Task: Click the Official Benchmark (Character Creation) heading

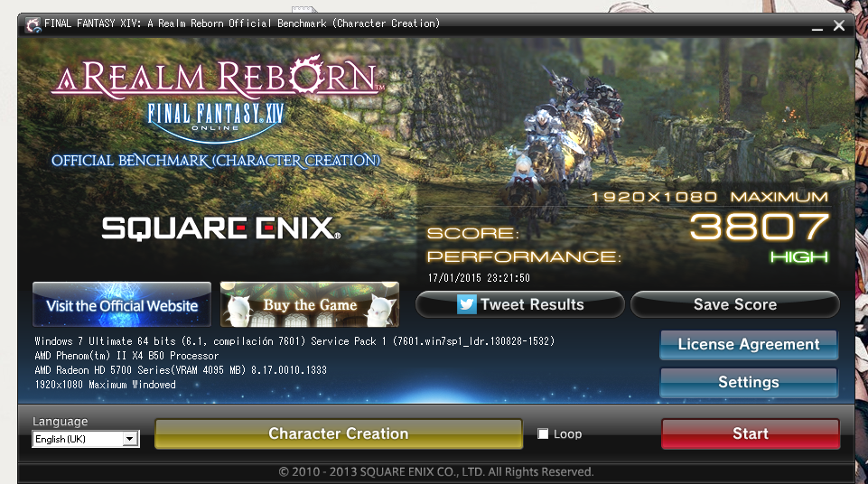Action: tap(216, 161)
